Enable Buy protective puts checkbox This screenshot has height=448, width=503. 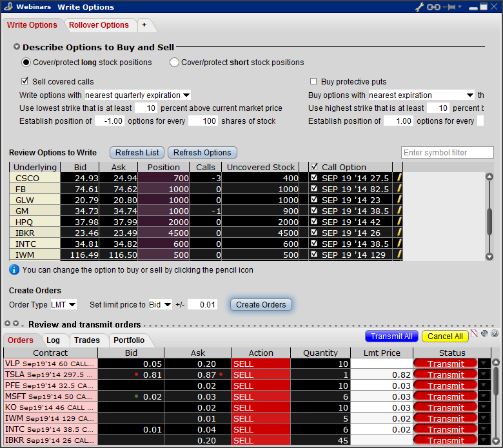[x=313, y=81]
